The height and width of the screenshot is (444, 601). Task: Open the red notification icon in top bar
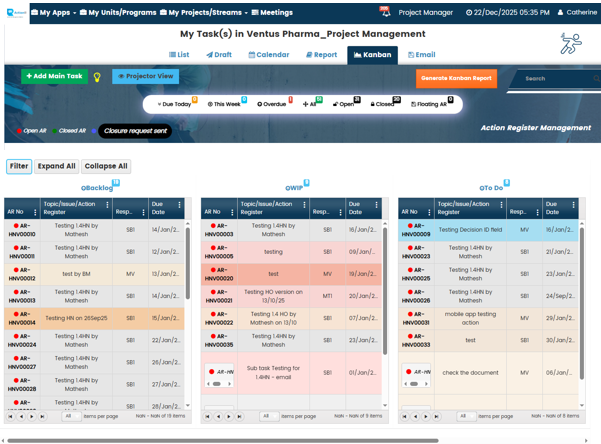(385, 13)
